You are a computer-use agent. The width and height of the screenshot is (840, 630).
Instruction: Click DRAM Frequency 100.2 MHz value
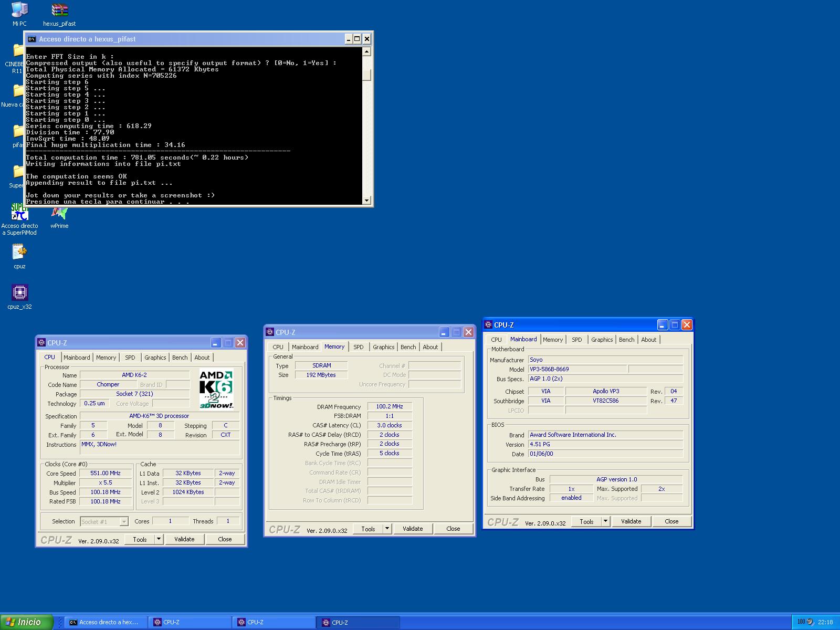390,406
